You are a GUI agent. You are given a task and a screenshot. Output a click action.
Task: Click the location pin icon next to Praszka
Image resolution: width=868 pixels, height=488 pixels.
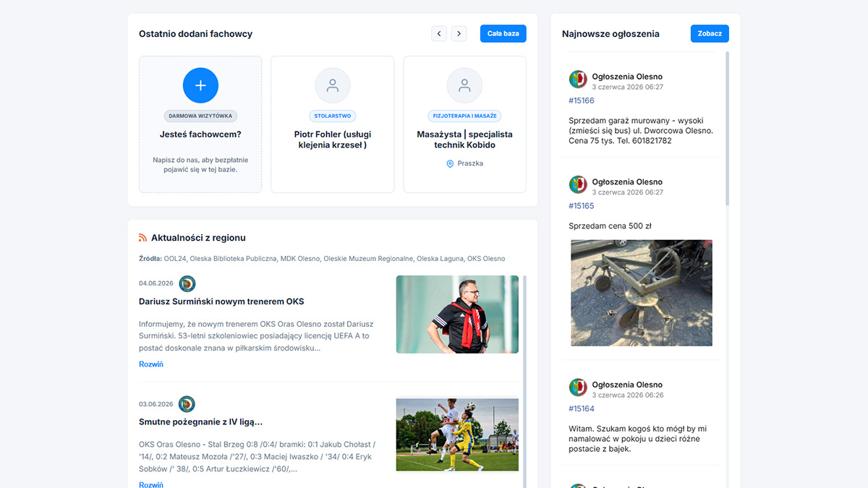[x=450, y=163]
